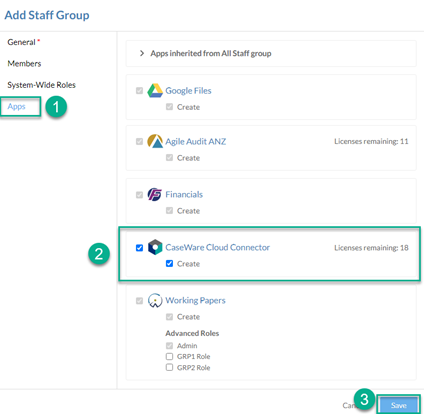Click the Financials app icon
This screenshot has height=414, width=424.
(x=155, y=194)
